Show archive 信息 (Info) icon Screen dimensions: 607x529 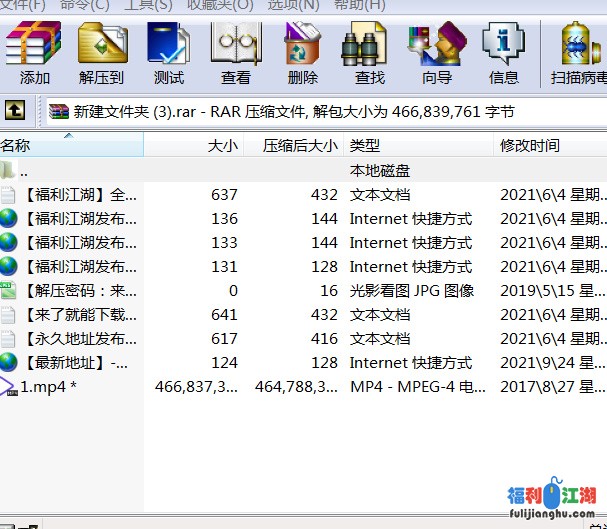503,54
